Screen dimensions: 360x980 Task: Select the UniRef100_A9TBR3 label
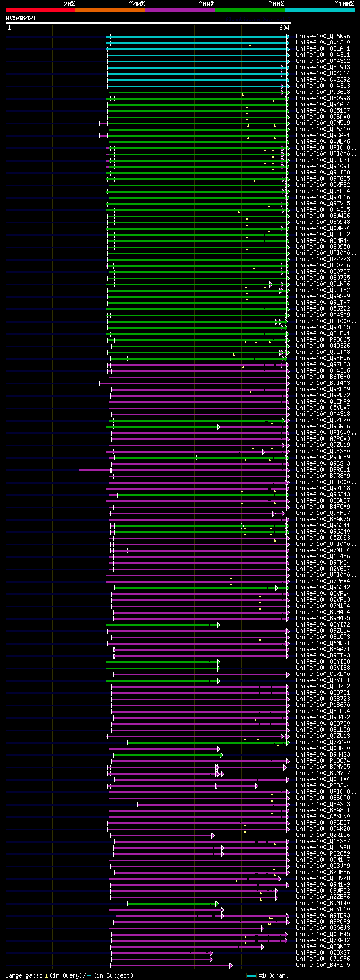pyautogui.click(x=323, y=915)
